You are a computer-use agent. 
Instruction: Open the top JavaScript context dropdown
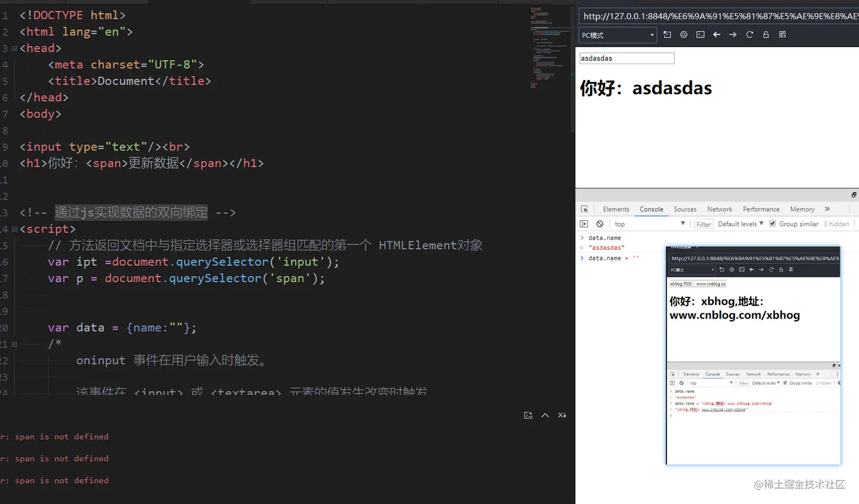click(x=649, y=224)
